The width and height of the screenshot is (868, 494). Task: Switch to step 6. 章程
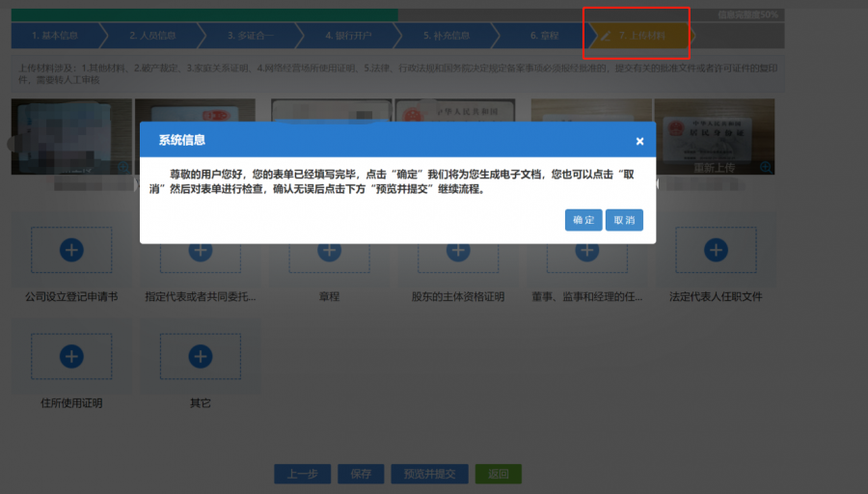point(544,36)
